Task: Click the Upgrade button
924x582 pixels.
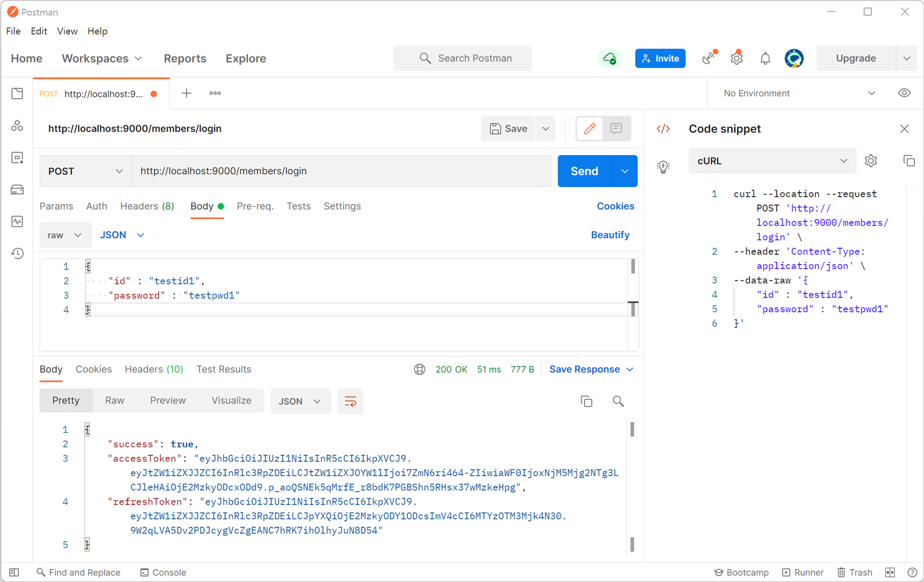Action: click(x=856, y=58)
